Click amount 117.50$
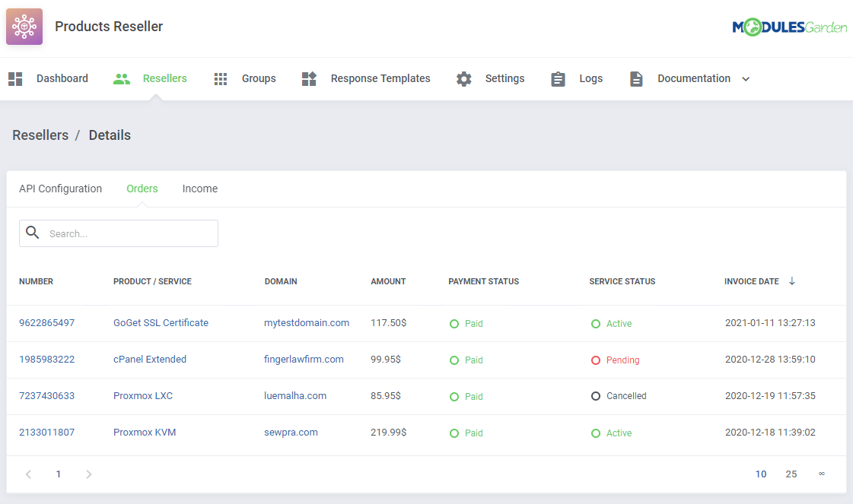853x504 pixels. [388, 323]
